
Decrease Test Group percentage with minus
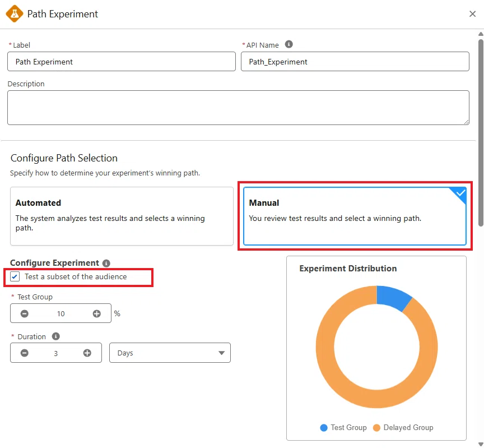[x=25, y=313]
